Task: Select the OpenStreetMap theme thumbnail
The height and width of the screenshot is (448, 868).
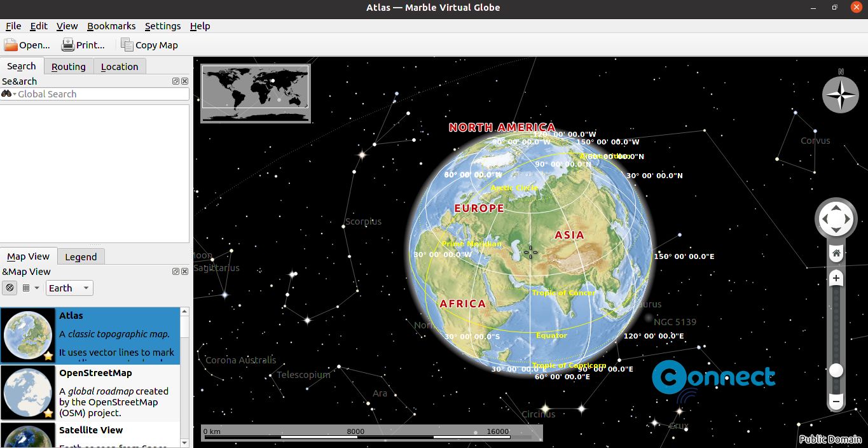Action: click(x=27, y=393)
